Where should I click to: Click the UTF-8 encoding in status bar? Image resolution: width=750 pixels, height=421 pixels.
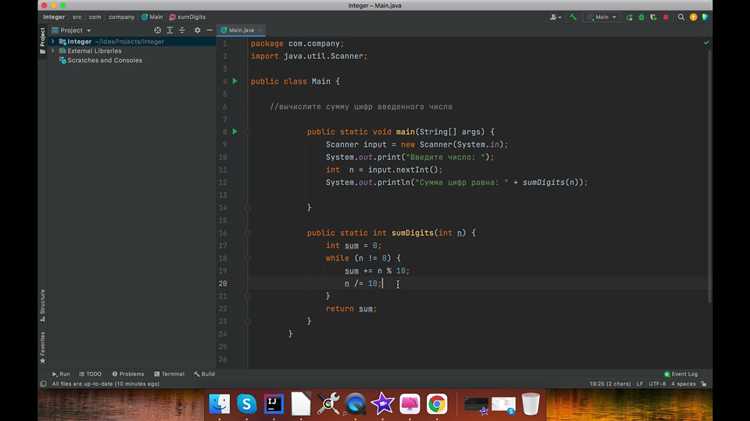[x=656, y=384]
